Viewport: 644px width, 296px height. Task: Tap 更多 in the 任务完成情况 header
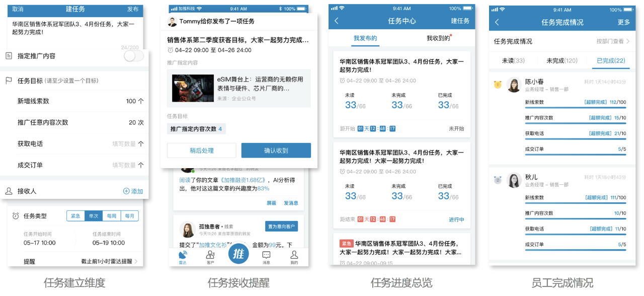[x=623, y=22]
